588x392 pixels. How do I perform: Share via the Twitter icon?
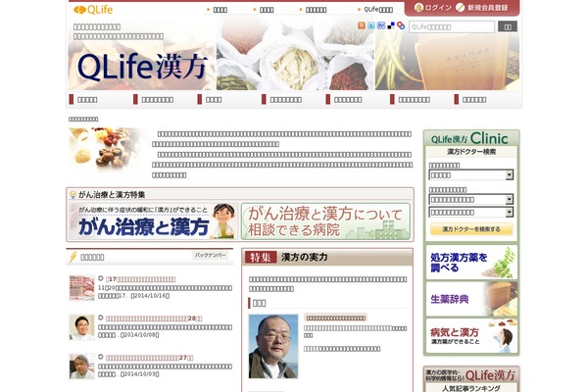pos(371,25)
